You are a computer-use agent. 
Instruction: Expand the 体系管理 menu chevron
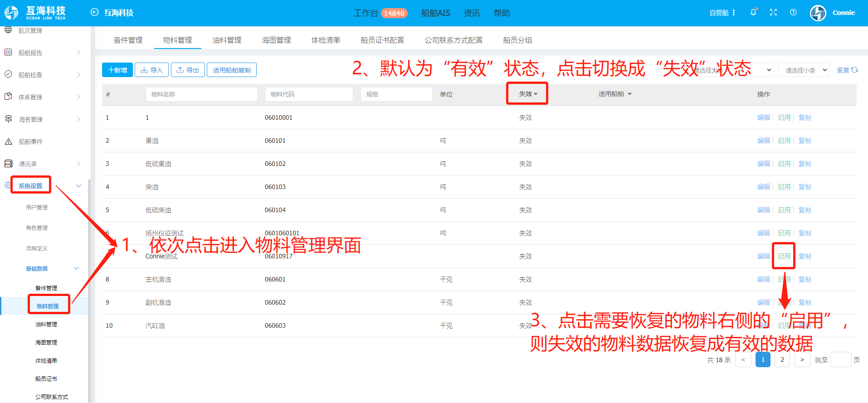pos(78,97)
